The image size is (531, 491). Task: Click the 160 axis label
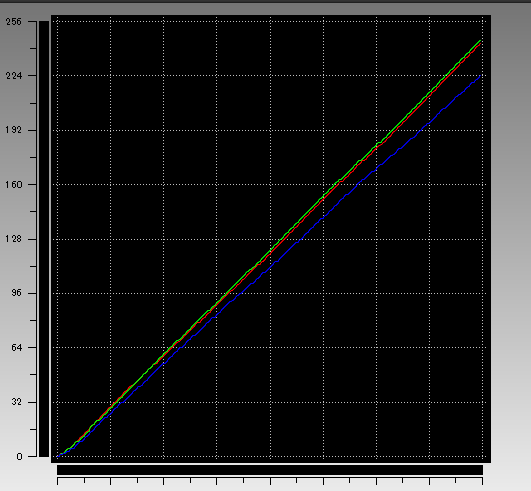pos(14,185)
